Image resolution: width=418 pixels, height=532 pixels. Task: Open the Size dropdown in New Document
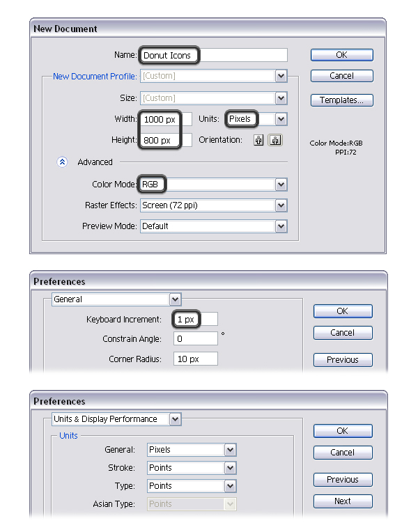(214, 98)
